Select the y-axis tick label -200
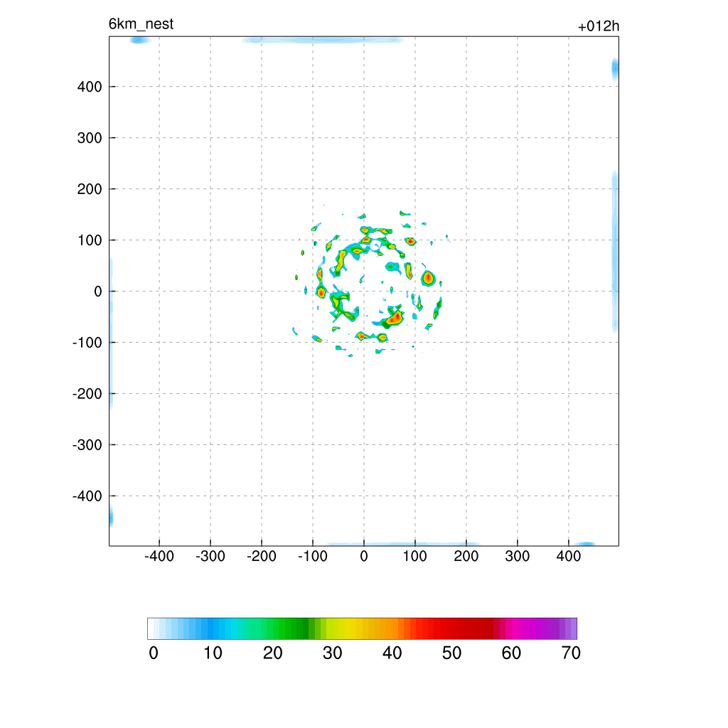Image resolution: width=728 pixels, height=728 pixels. pos(87,394)
